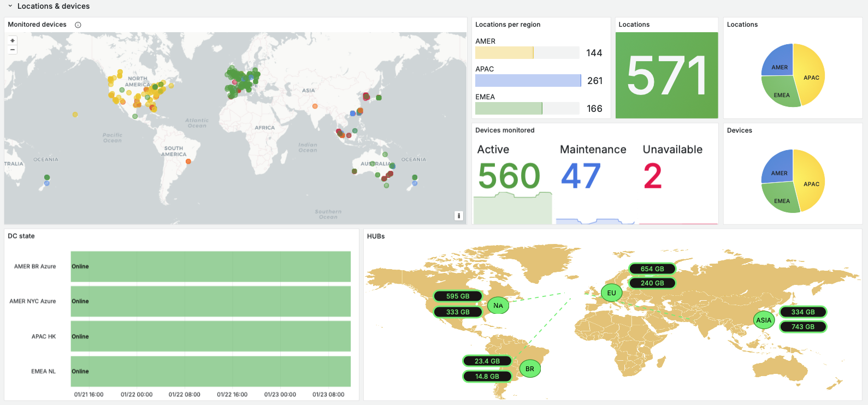
Task: Open the Devices monitored panel title menu
Action: (505, 130)
